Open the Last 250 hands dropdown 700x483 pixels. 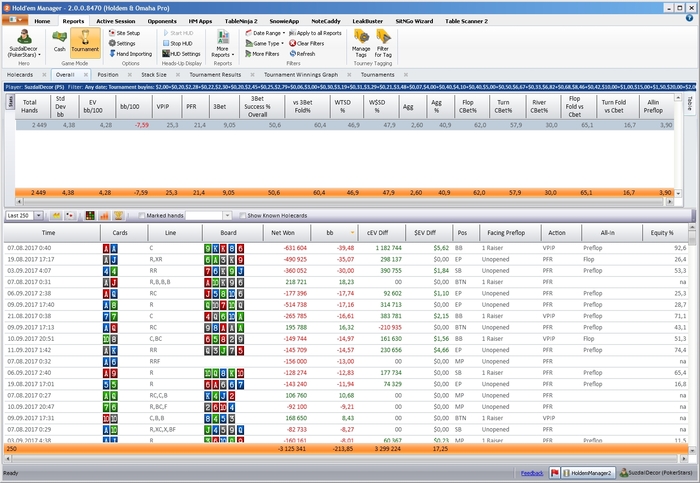click(38, 216)
